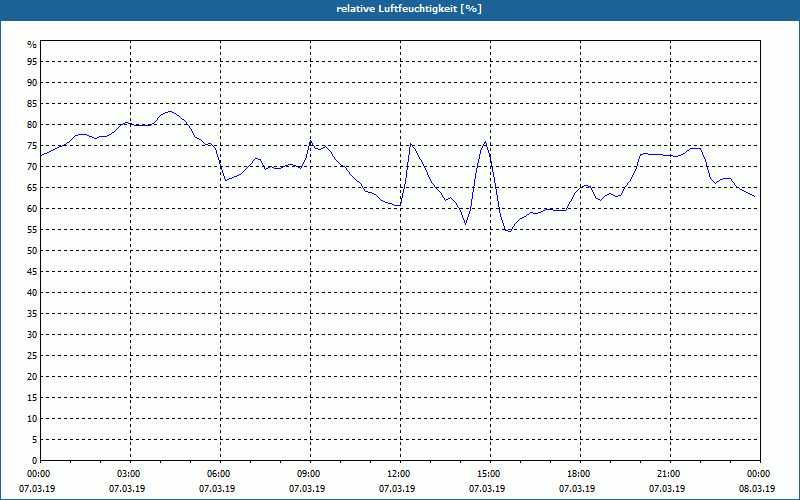800x500 pixels.
Task: Select the y-axis value '5'
Action: click(35, 440)
